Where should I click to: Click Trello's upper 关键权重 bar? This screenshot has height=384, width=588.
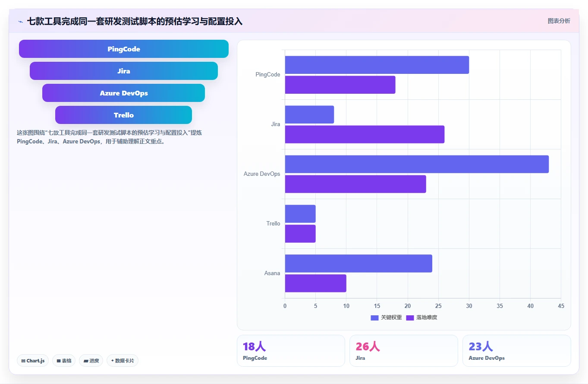300,214
